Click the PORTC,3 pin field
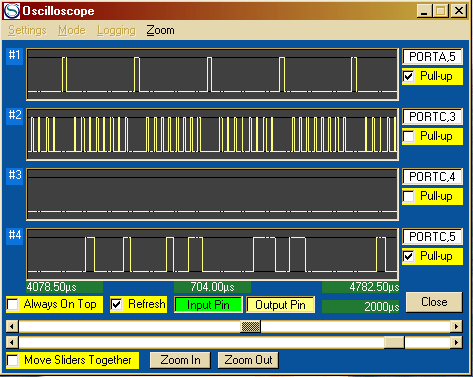Screen dimensions: 473x377 pos(432,117)
